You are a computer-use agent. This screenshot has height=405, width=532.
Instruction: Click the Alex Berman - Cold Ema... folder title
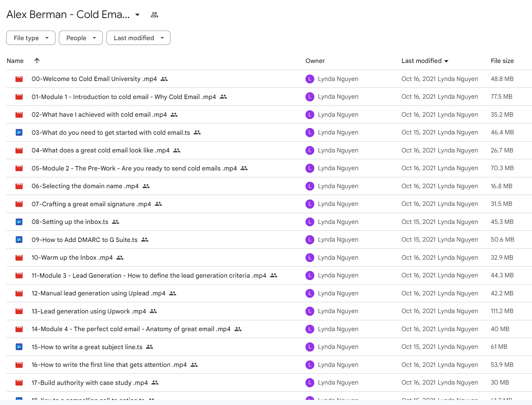click(x=68, y=14)
